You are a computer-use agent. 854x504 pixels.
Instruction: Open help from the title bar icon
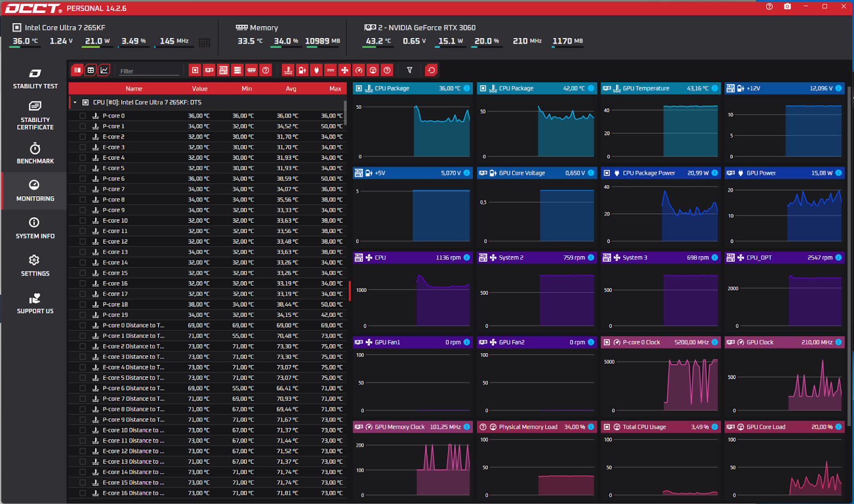point(769,6)
